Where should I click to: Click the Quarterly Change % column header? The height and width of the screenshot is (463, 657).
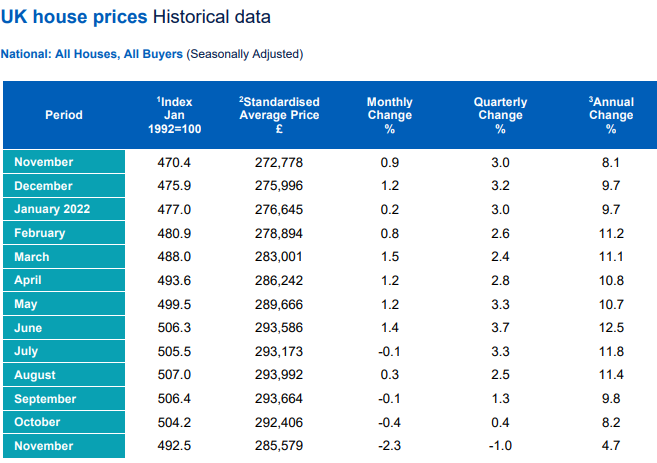pos(500,115)
